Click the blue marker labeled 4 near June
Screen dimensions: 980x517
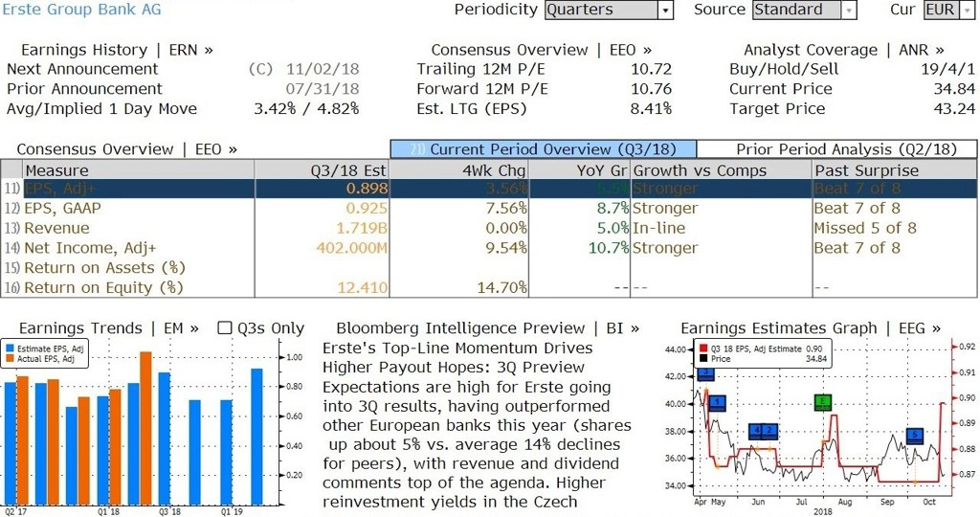tap(757, 432)
